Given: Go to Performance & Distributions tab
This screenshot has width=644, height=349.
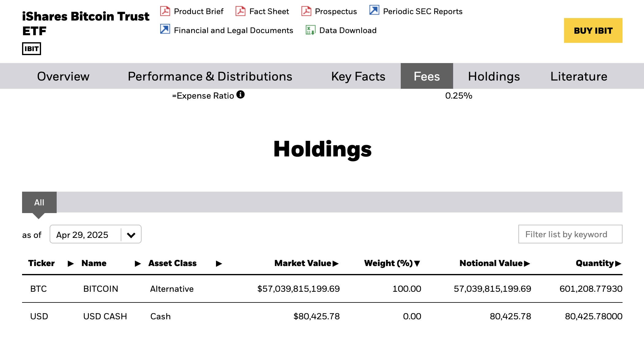Looking at the screenshot, I should click(210, 76).
